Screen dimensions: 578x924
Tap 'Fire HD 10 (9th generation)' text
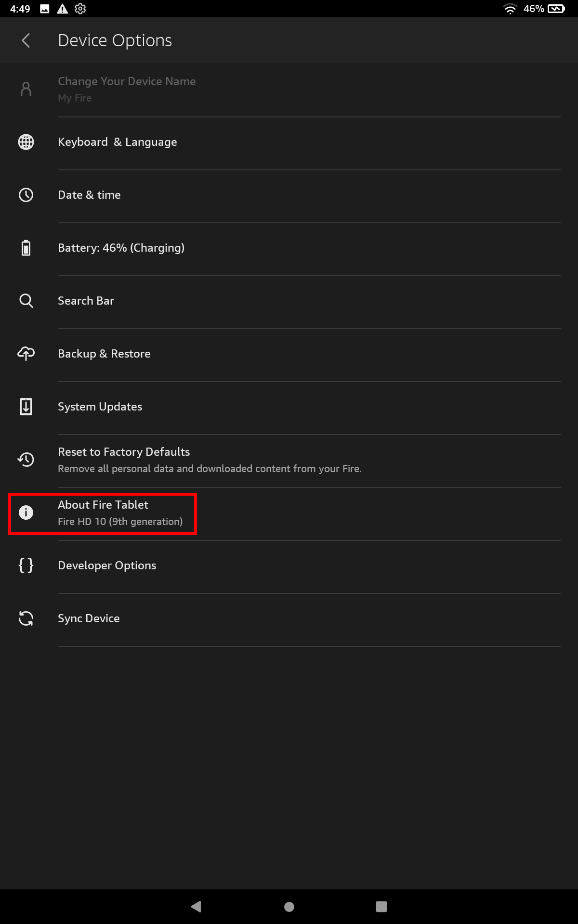point(120,522)
